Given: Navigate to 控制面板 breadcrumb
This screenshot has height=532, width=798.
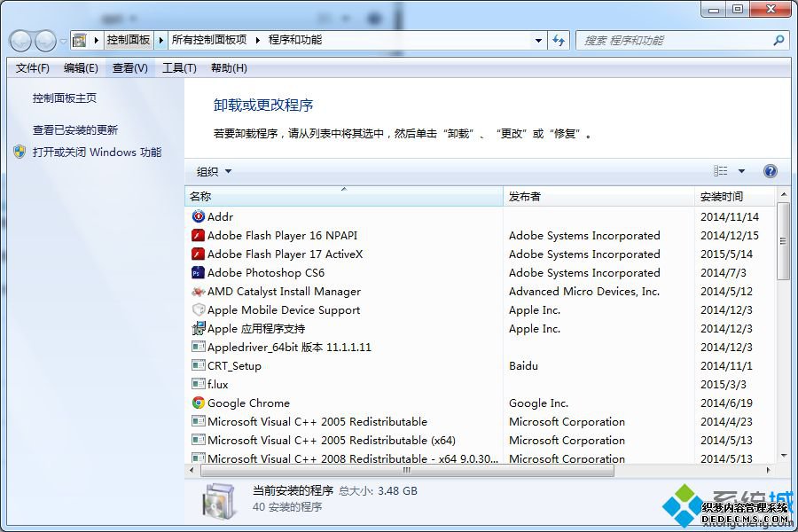Looking at the screenshot, I should (x=129, y=40).
